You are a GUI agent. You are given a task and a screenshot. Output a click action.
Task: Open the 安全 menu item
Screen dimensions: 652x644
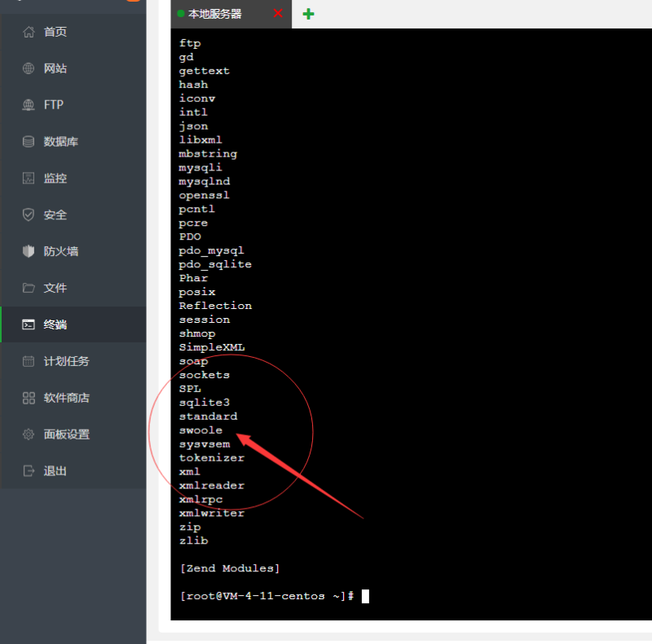pos(73,214)
